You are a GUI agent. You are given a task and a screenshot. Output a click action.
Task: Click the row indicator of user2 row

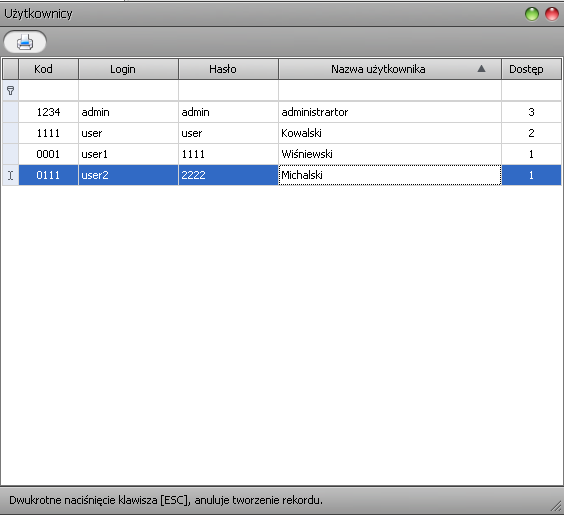point(10,175)
